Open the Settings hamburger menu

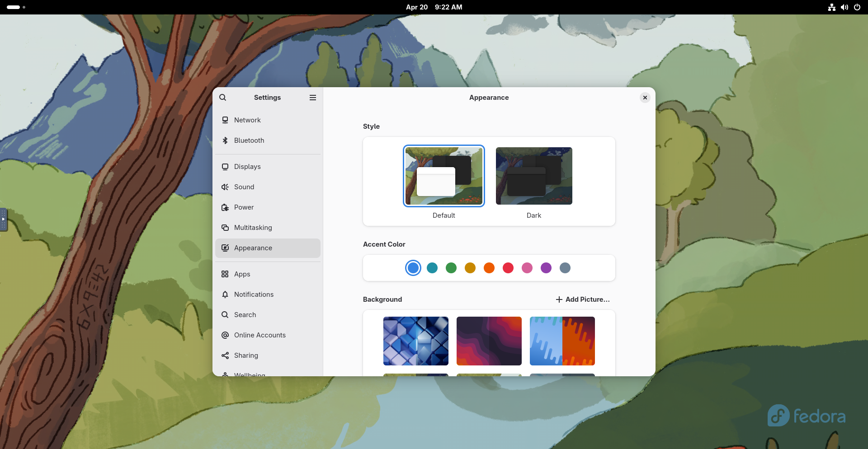[313, 98]
